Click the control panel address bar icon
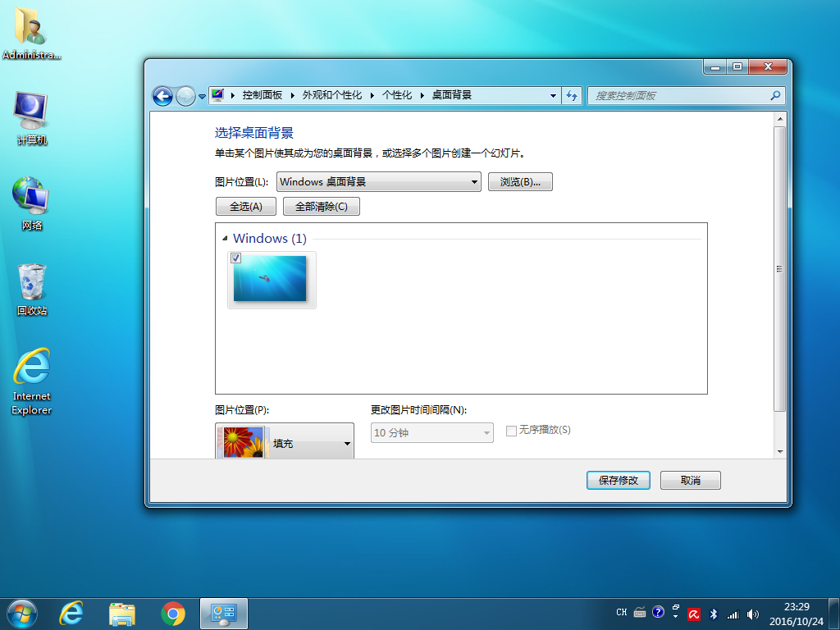The width and height of the screenshot is (840, 630). tap(217, 95)
